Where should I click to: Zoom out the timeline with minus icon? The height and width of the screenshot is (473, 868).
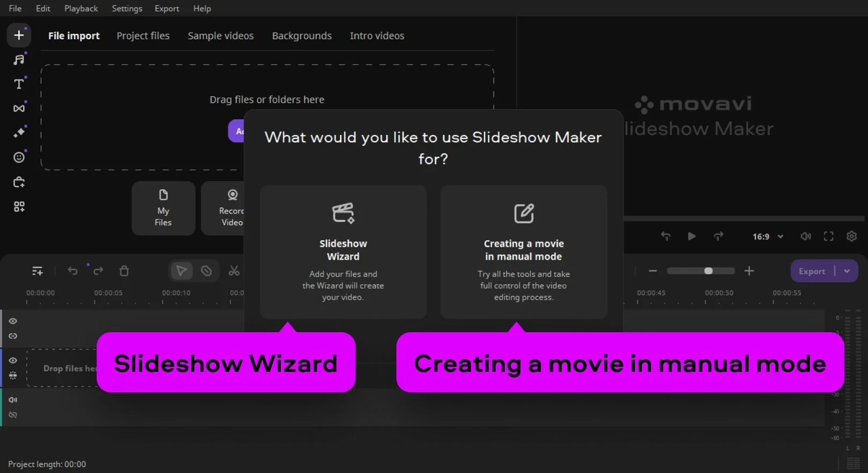[653, 271]
